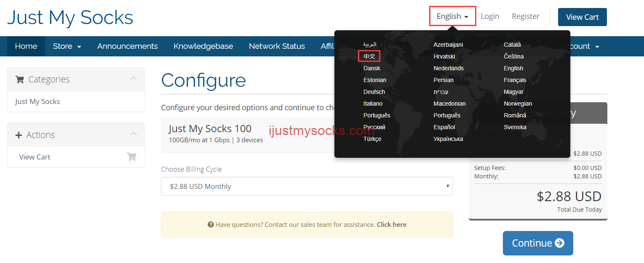This screenshot has width=644, height=263.
Task: Click the plus icon beside Actions heading
Action: point(19,135)
